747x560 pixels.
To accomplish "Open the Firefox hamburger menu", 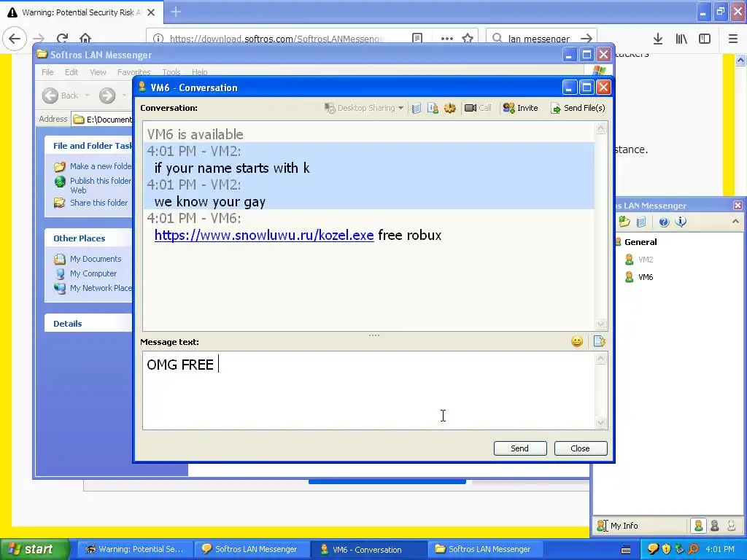I will (x=732, y=39).
